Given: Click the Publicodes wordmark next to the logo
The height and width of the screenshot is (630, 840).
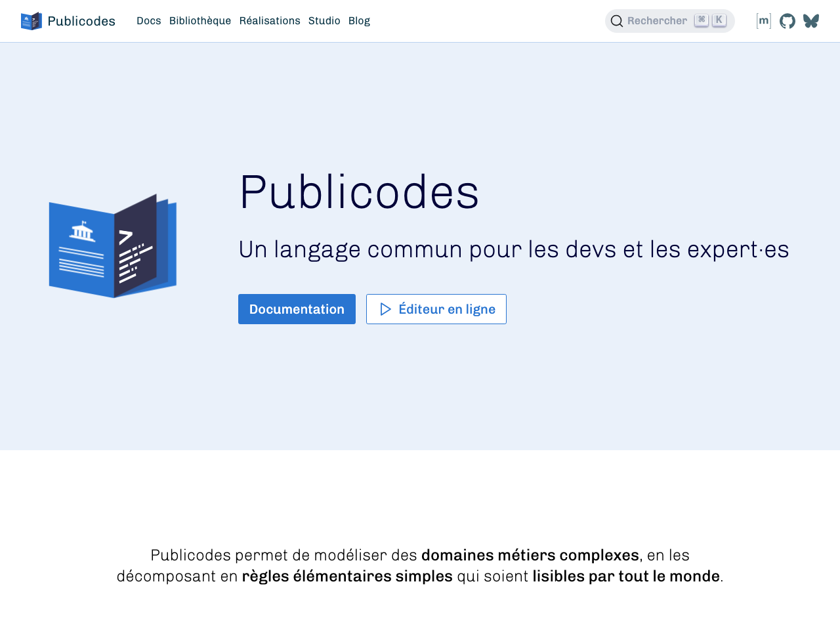Looking at the screenshot, I should 81,20.
